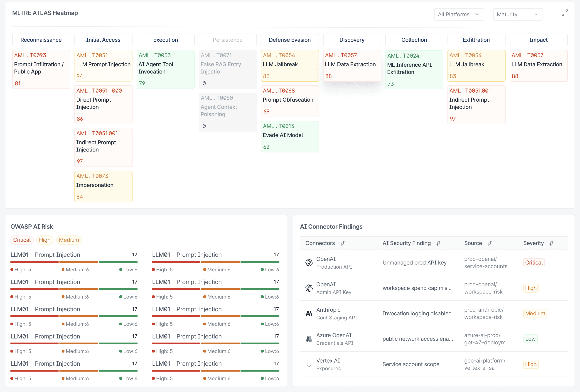
Task: Click the "Service account scope" finding
Action: 411,364
